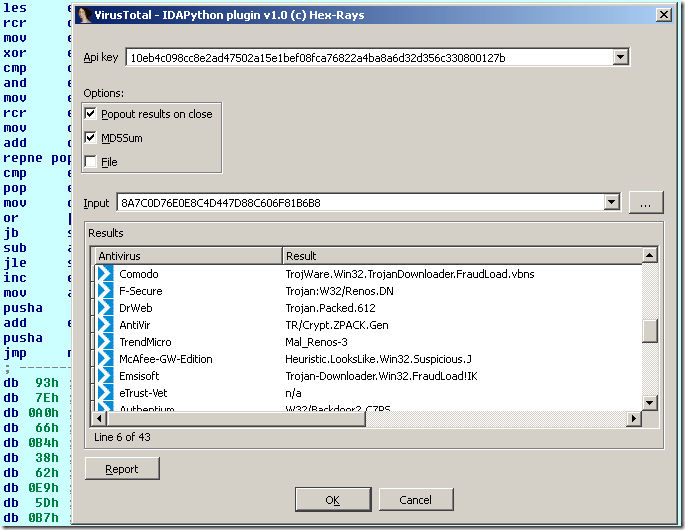Dismiss dialog with Cancel button
Screen dimensions: 685x530
[x=415, y=499]
